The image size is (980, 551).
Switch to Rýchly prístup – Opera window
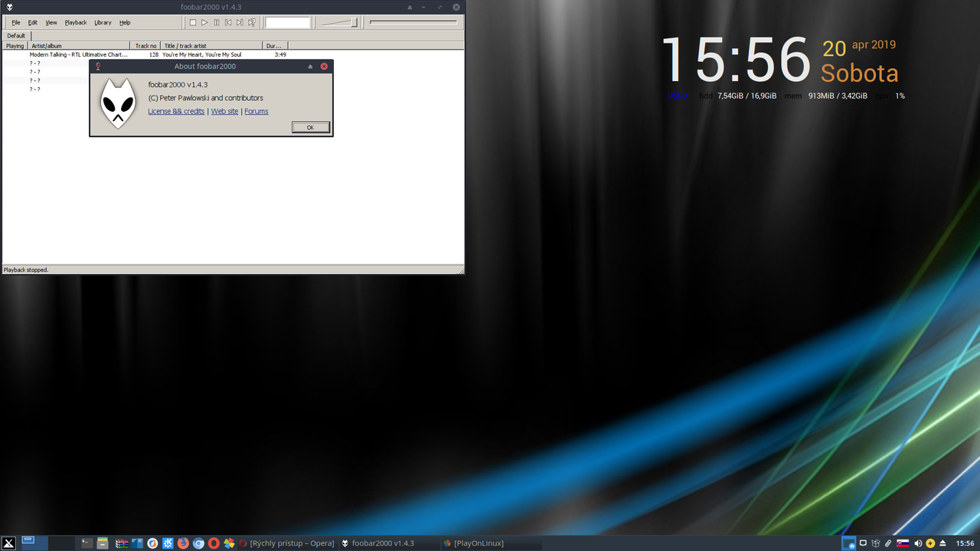point(287,543)
